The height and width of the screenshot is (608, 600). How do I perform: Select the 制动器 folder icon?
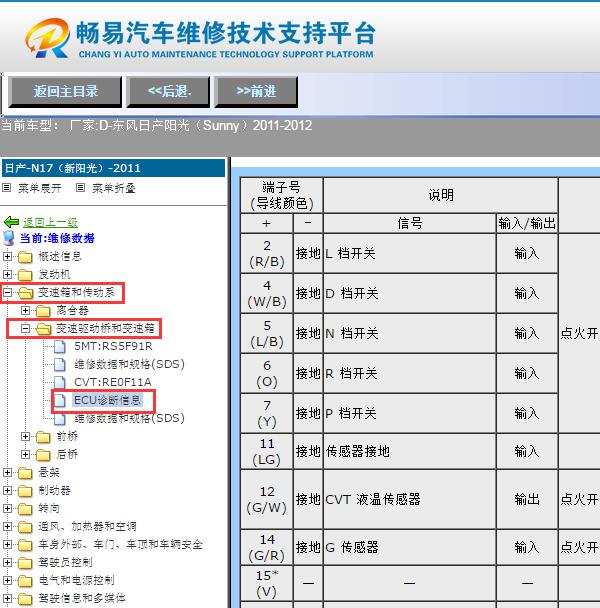click(x=25, y=491)
